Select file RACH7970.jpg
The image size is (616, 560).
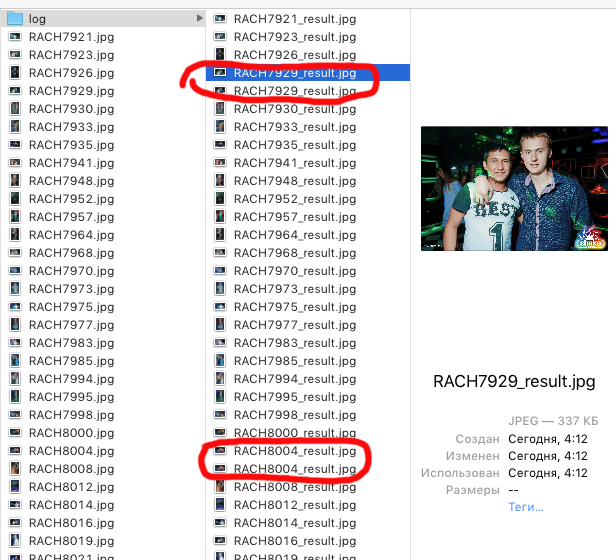coord(72,271)
